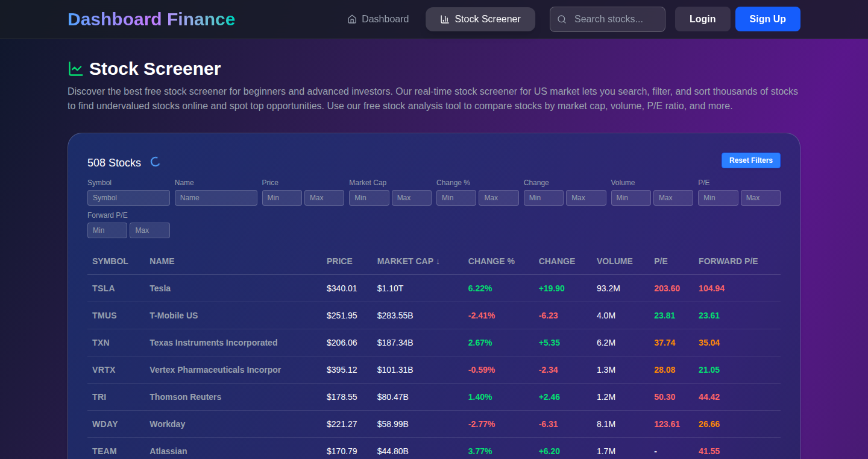Focus the P/E Max filter
Image resolution: width=868 pixels, height=459 pixels.
coord(761,198)
